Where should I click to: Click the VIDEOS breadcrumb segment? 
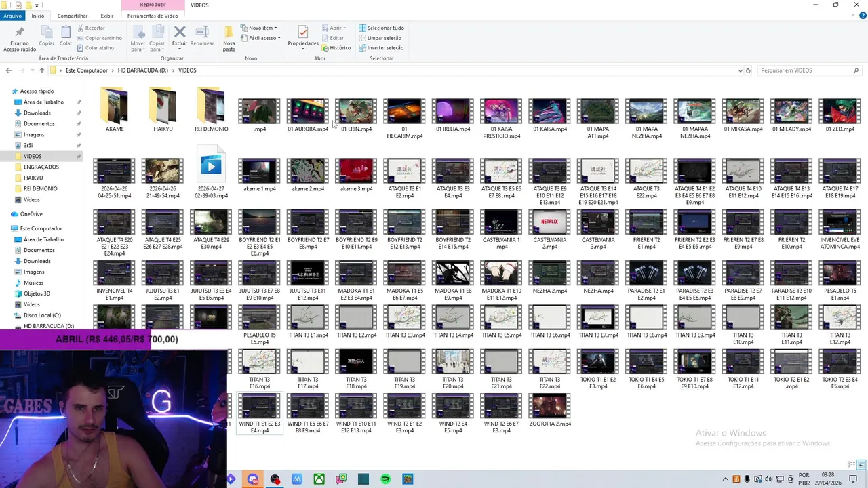click(187, 70)
